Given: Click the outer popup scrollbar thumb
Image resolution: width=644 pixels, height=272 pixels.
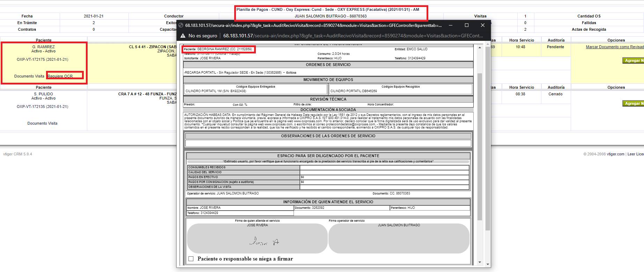Looking at the screenshot, I should tap(488, 138).
